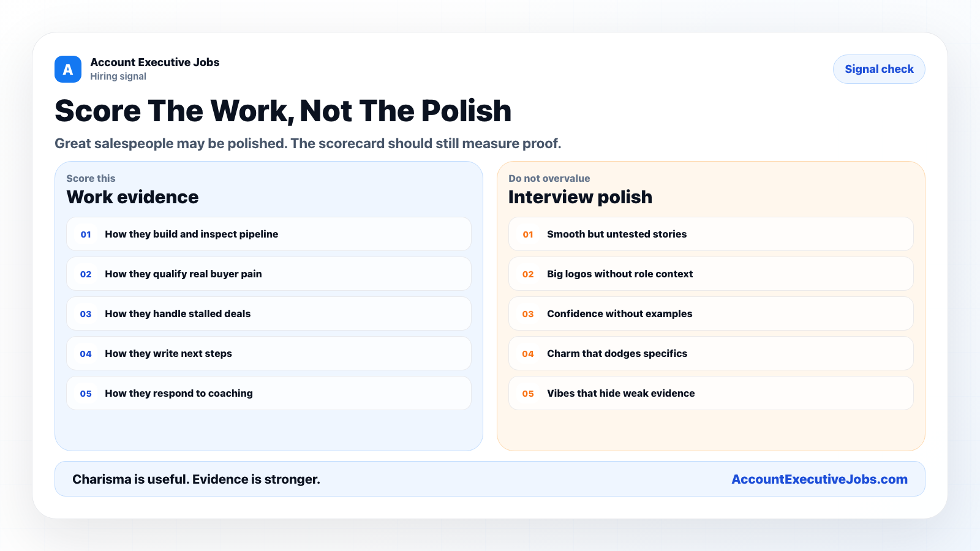This screenshot has width=980, height=551.
Task: Select How they respond to coaching row
Action: coord(269,393)
